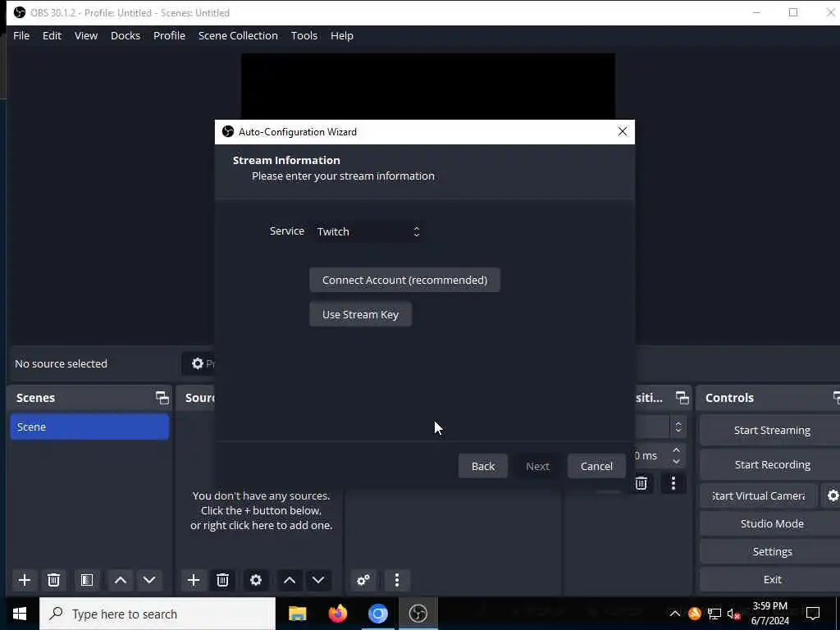The height and width of the screenshot is (630, 840).
Task: Click the transition duration ms field
Action: coord(651,456)
